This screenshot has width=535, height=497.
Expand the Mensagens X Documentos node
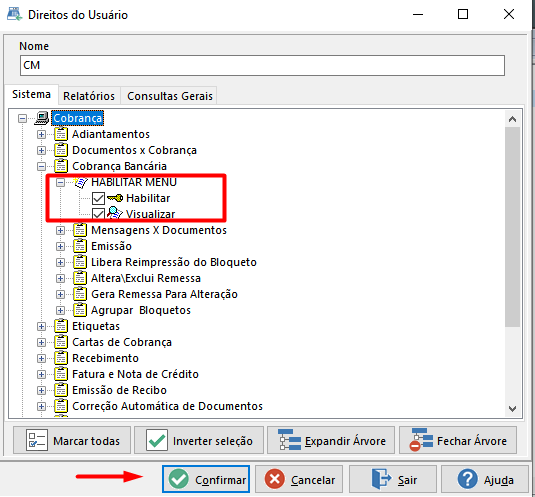(x=60, y=231)
